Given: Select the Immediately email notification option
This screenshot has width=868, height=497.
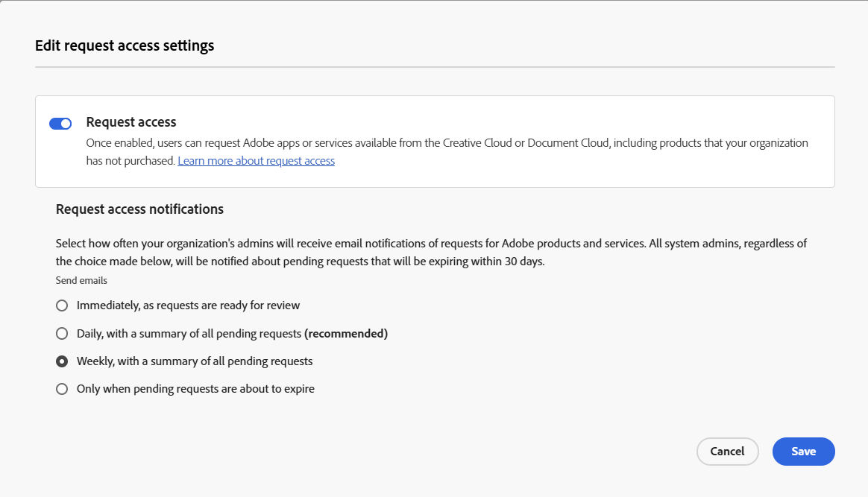Looking at the screenshot, I should point(62,305).
